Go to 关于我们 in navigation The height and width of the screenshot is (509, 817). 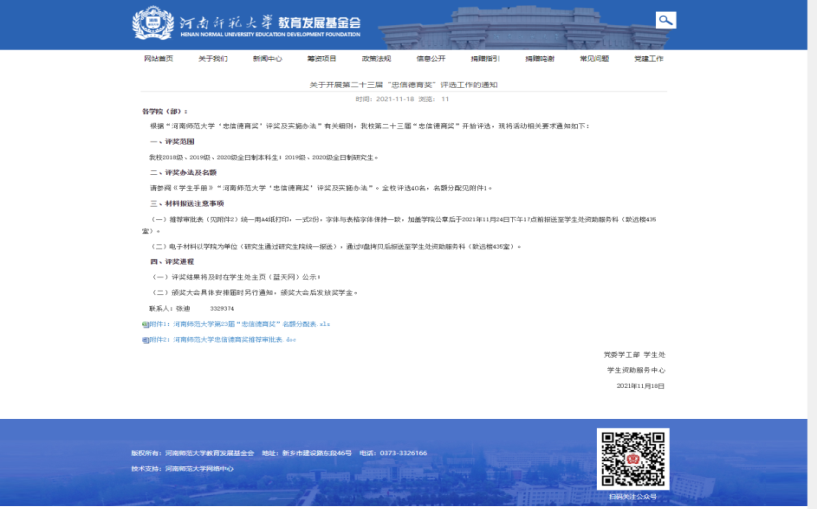[x=213, y=59]
